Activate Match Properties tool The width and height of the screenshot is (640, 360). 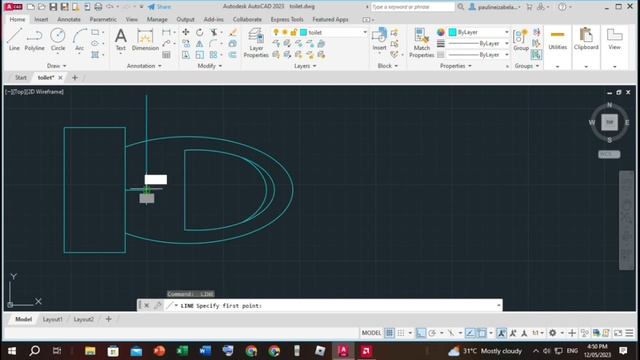421,43
